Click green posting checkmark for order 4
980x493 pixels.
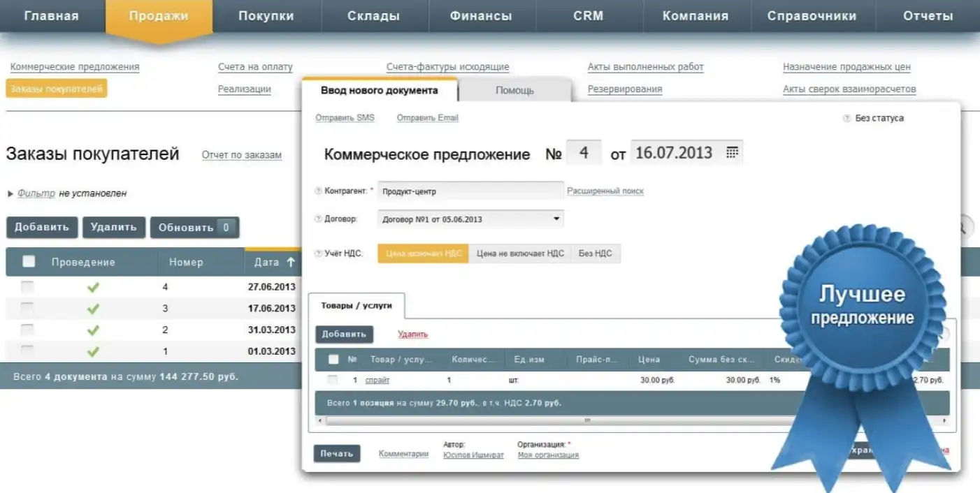pos(94,286)
